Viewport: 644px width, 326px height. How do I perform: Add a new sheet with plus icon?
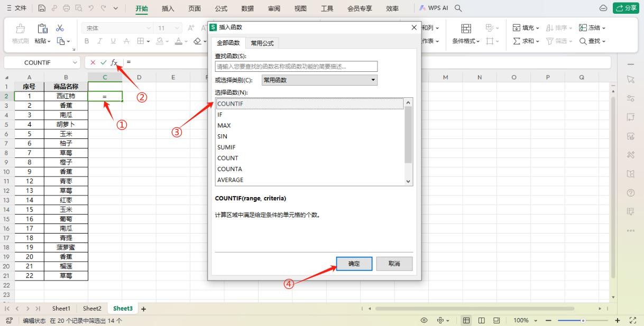[x=143, y=309]
